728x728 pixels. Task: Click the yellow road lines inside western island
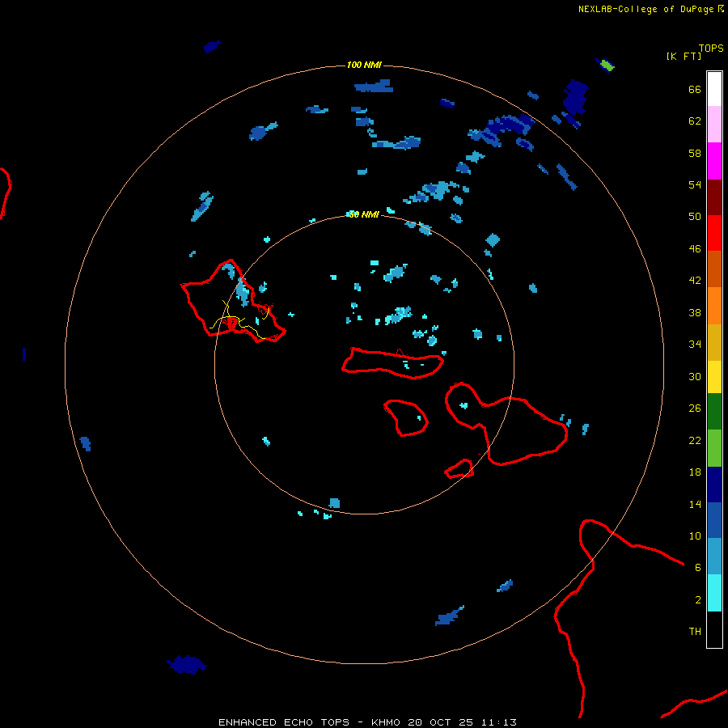tap(239, 320)
